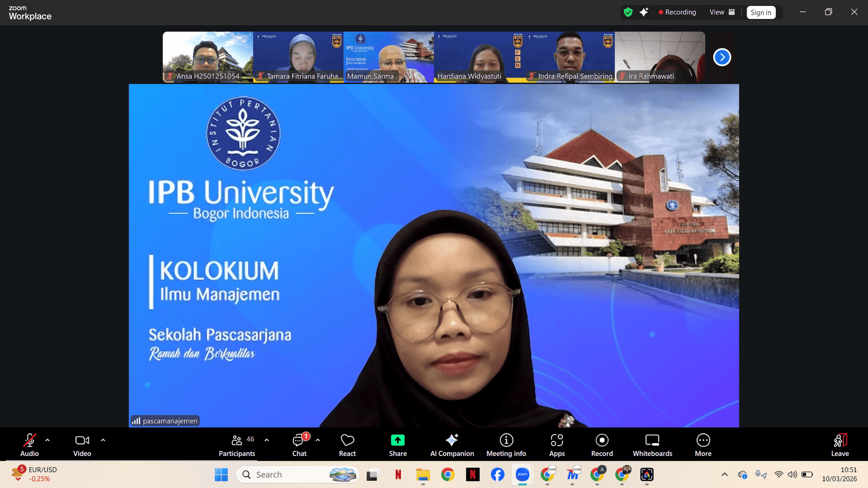Toggle the Video camera on or off
Viewport: 868px width, 488px height.
pos(82,445)
